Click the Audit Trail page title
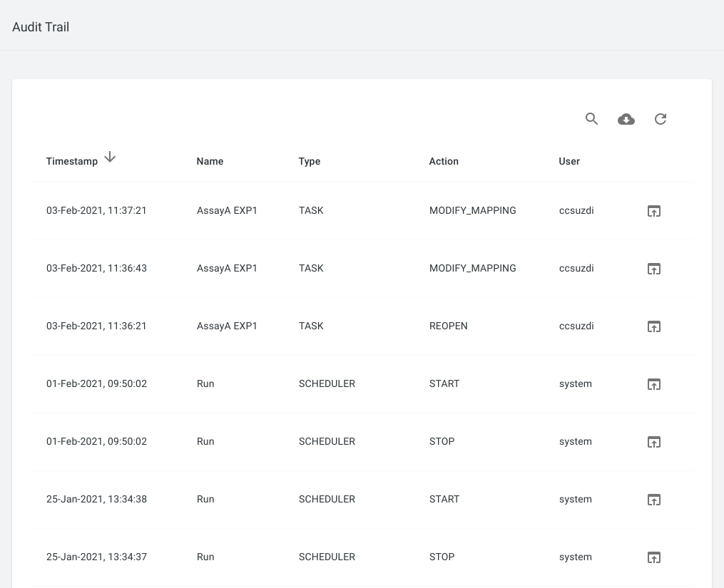The height and width of the screenshot is (588, 724). tap(40, 26)
